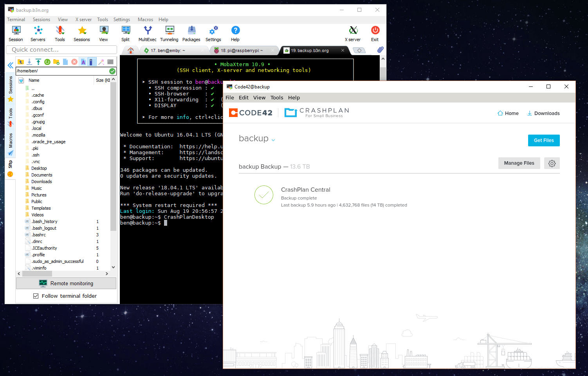The image size is (588, 376).
Task: Click the Get Files button
Action: [544, 140]
